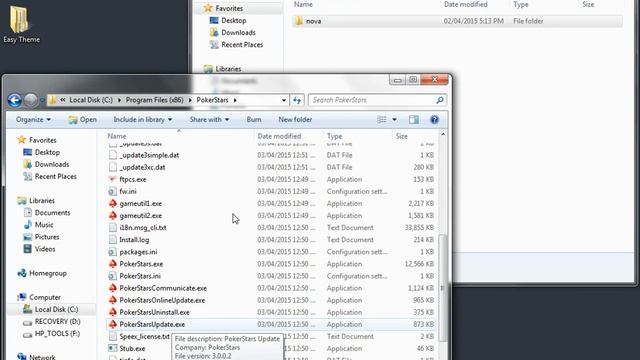The width and height of the screenshot is (640, 360).
Task: Open the view options dropdown arrow
Action: pos(394,120)
